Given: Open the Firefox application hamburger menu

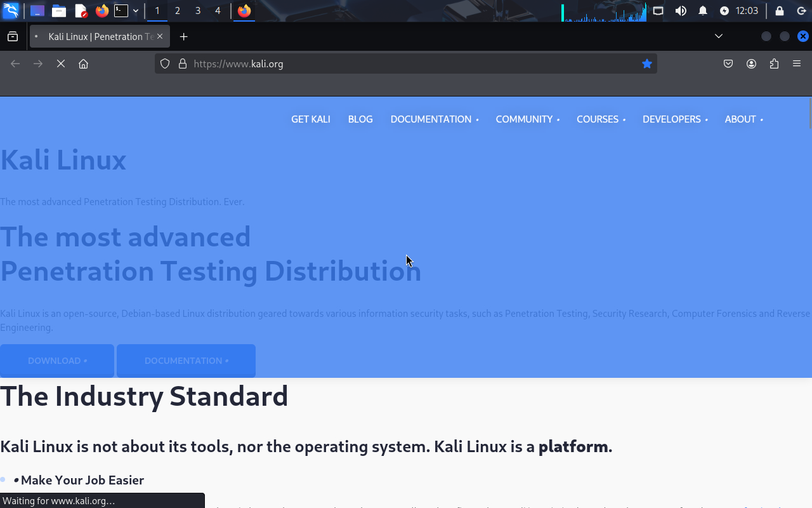Looking at the screenshot, I should (797, 63).
